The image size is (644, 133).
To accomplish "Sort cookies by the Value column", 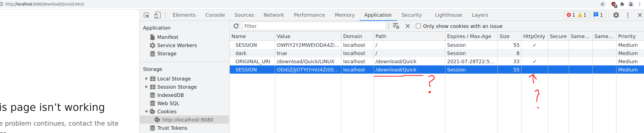I will (x=308, y=36).
